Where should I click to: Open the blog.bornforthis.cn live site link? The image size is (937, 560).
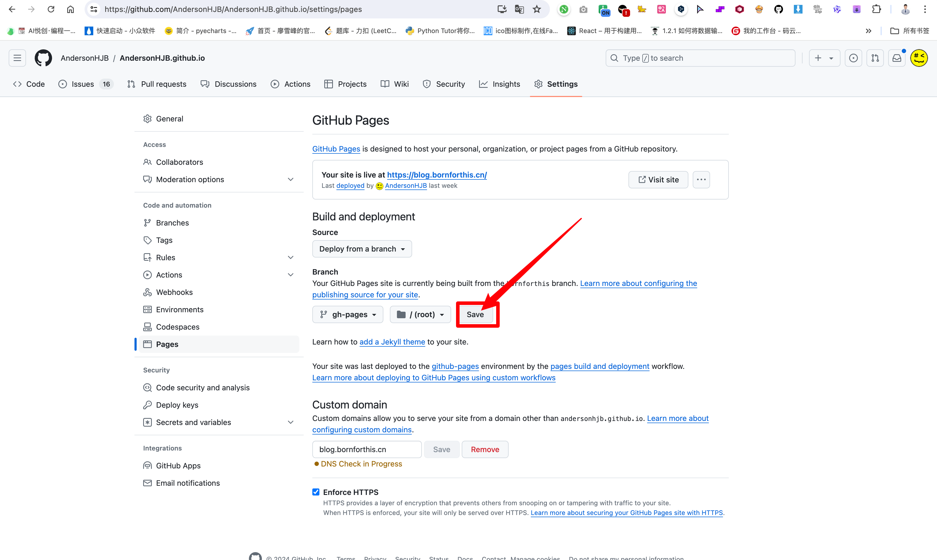click(437, 175)
